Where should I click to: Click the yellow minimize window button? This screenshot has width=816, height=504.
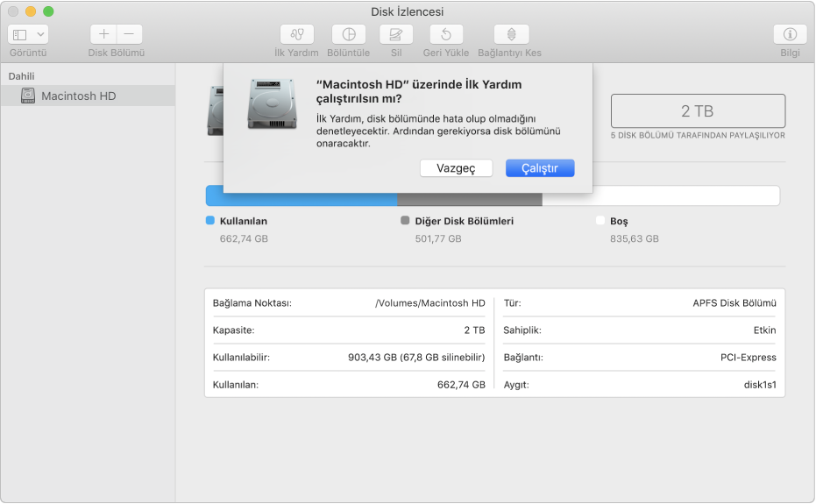click(x=31, y=11)
